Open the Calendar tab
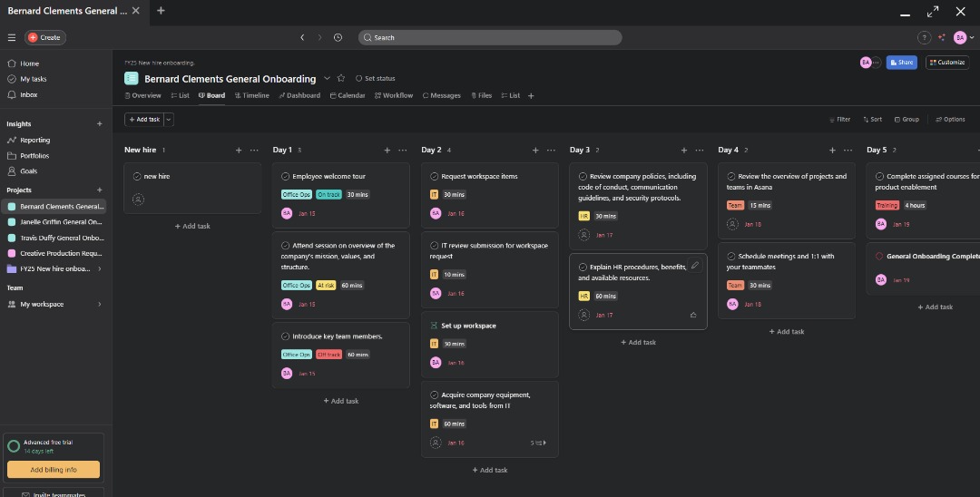Image resolution: width=980 pixels, height=497 pixels. [348, 95]
